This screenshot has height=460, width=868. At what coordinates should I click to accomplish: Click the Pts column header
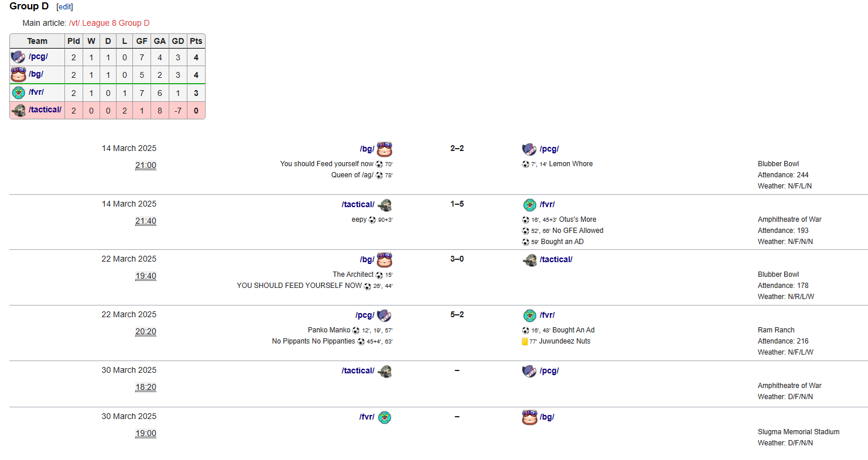196,41
